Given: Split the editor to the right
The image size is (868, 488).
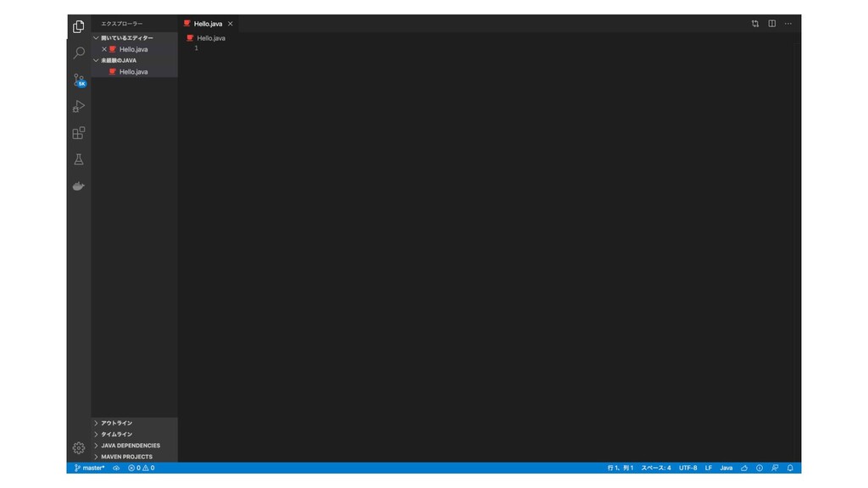Looking at the screenshot, I should coord(771,24).
